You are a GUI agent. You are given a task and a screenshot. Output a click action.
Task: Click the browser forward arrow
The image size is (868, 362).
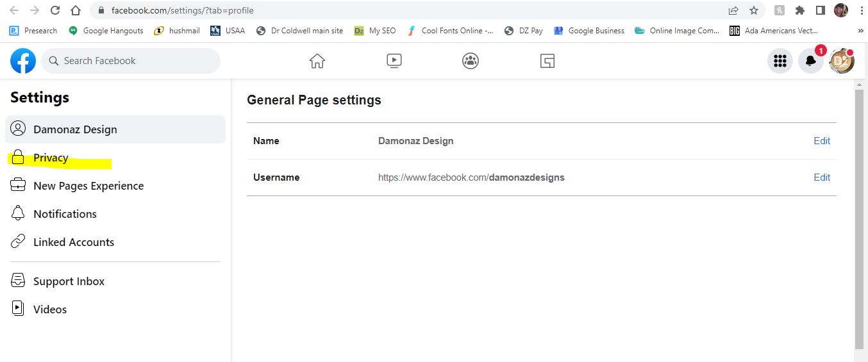[x=35, y=10]
